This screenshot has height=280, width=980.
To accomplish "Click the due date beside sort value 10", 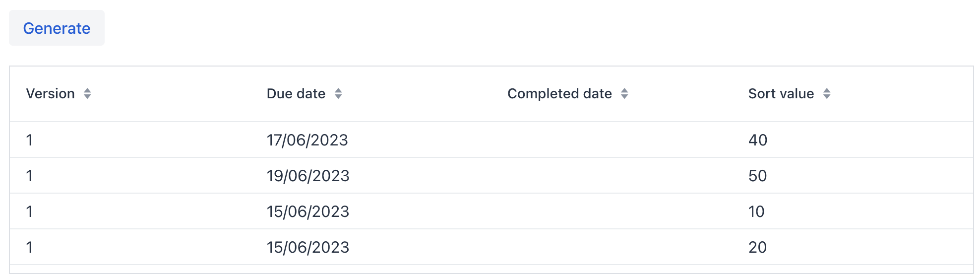I will pyautogui.click(x=307, y=211).
